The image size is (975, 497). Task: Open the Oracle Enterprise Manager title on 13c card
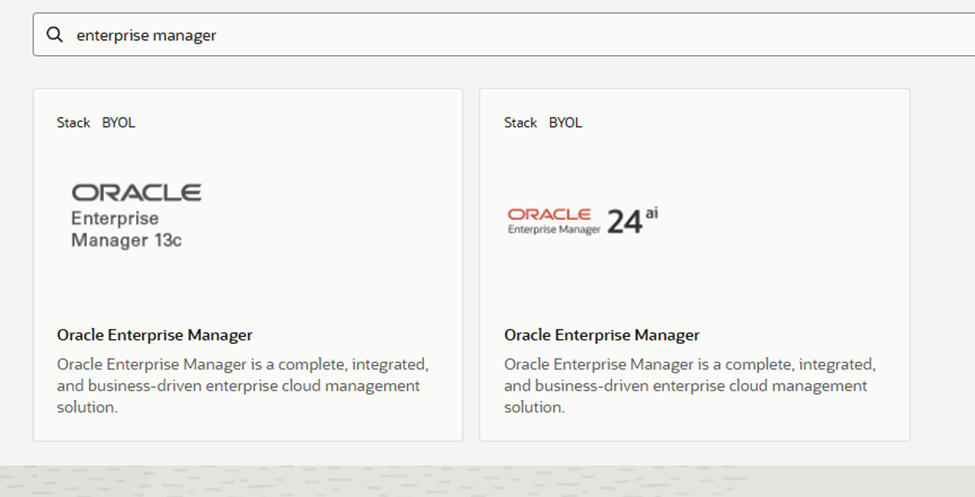[x=155, y=335]
